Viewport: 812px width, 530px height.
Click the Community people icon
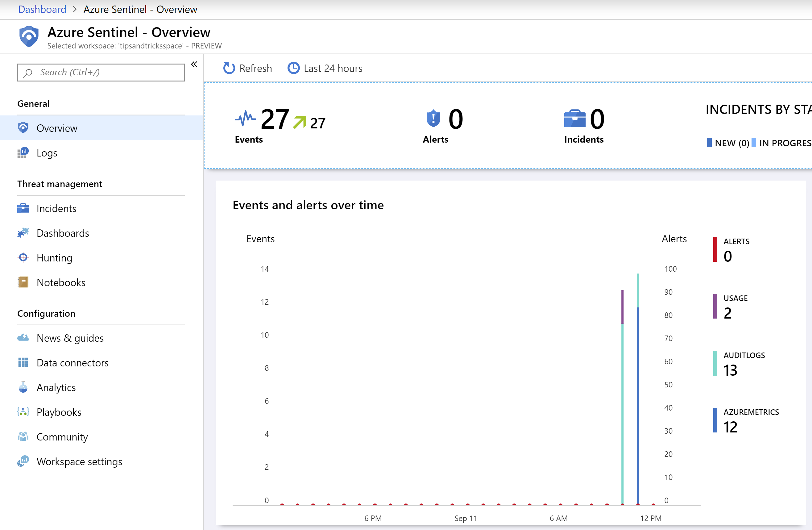(23, 436)
